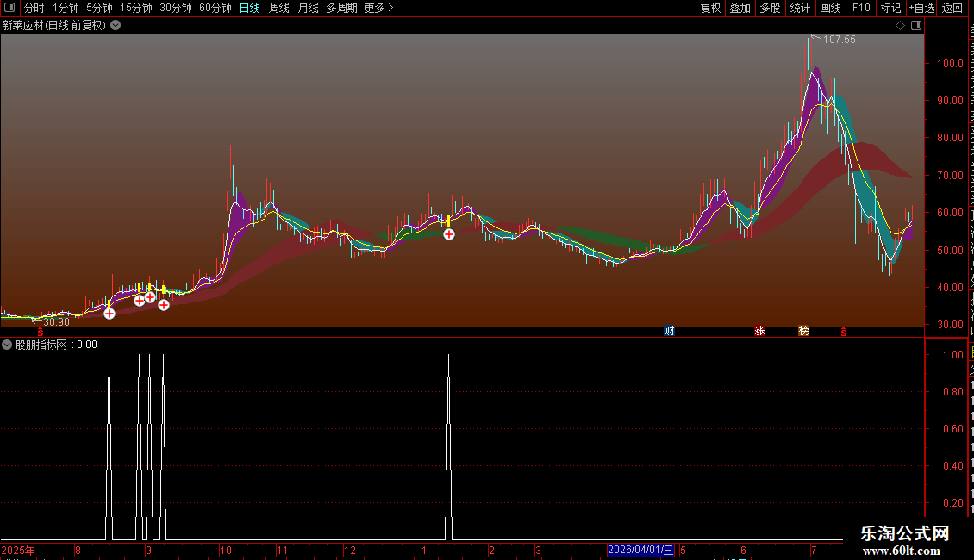The height and width of the screenshot is (560, 974).
Task: Click the highlighted date 2026/04/01/三
Action: point(640,550)
